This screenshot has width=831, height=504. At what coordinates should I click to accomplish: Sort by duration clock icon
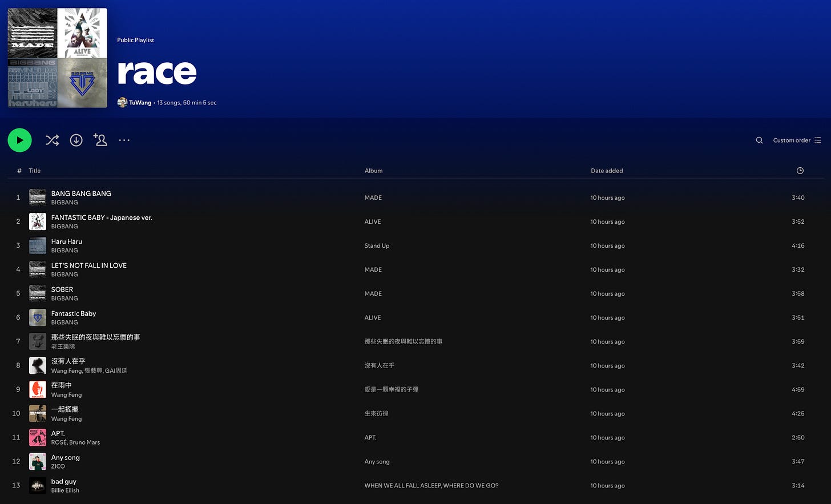click(800, 171)
